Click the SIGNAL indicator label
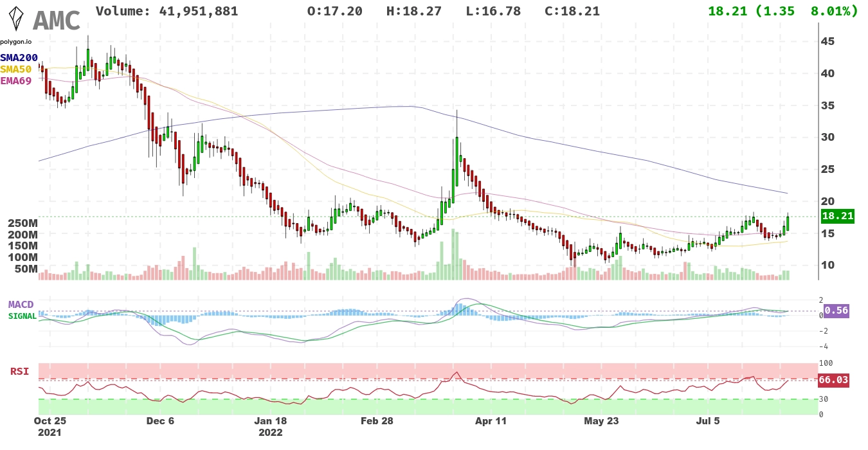 coord(22,316)
